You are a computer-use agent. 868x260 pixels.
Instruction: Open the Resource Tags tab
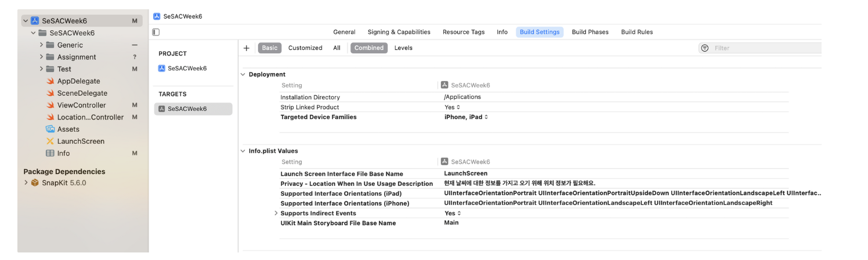click(x=464, y=32)
